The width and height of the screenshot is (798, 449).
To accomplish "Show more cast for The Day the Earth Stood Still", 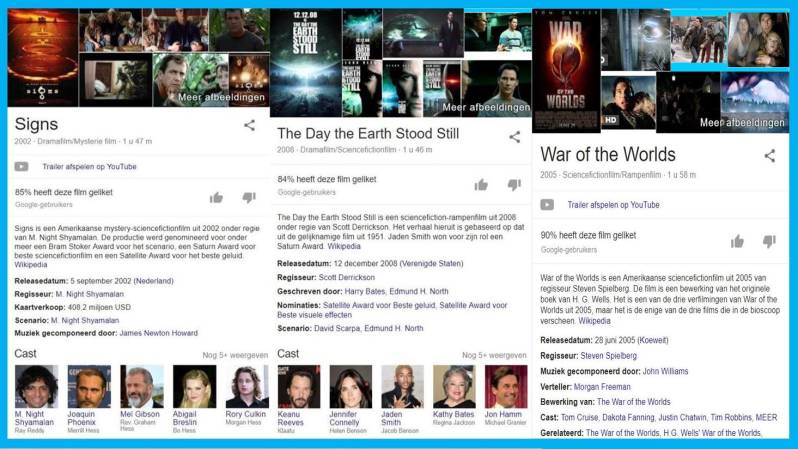I will coord(494,355).
